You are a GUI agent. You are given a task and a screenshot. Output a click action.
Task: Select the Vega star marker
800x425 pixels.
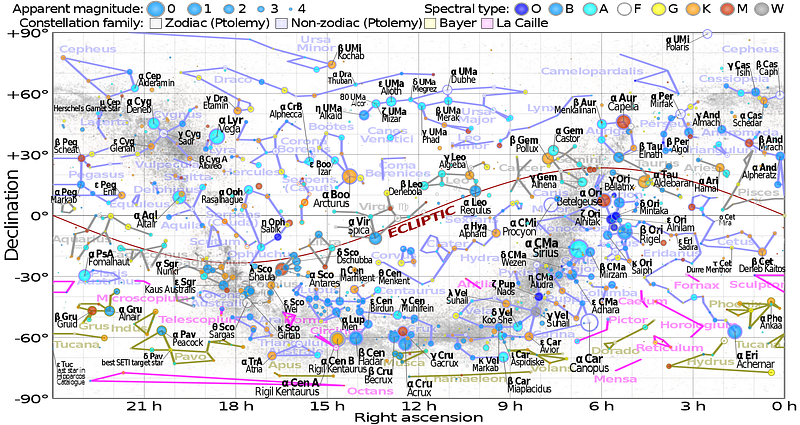coord(217,137)
